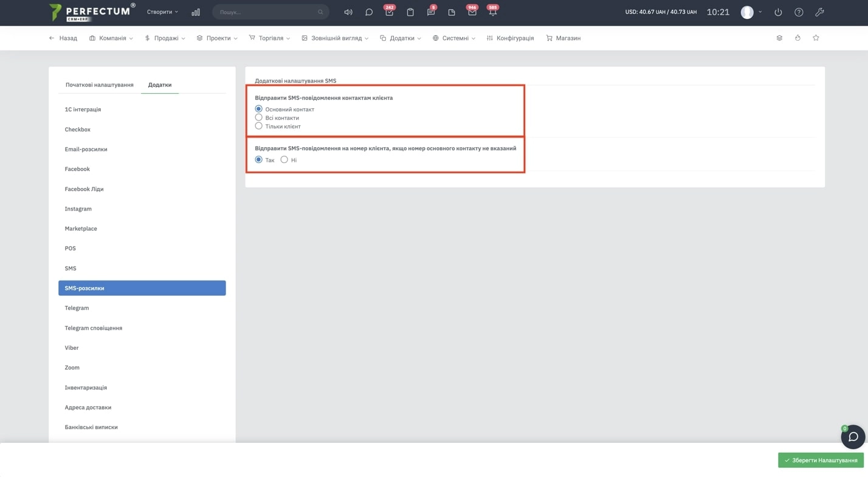Click the search magnifier icon
Image resolution: width=868 pixels, height=477 pixels.
[x=320, y=12]
